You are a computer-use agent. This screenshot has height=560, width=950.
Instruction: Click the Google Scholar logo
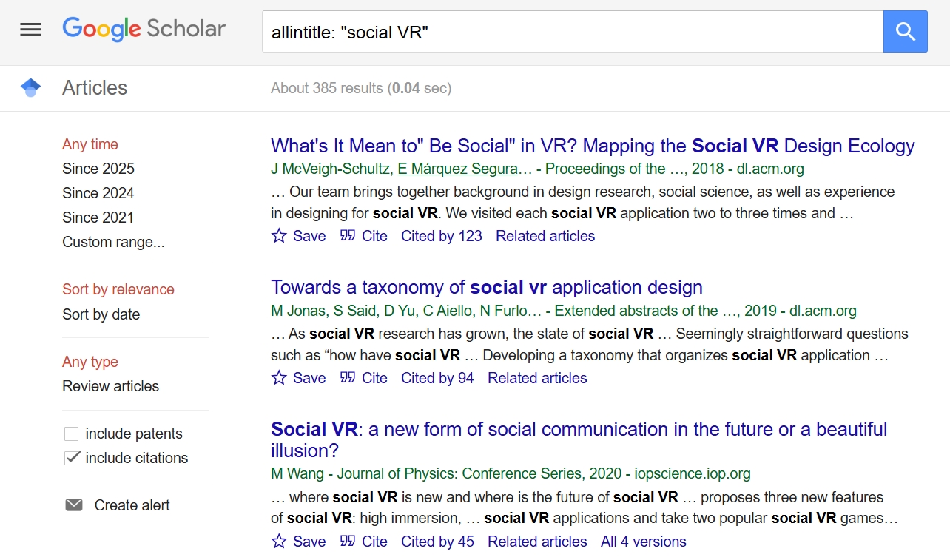pyautogui.click(x=144, y=30)
